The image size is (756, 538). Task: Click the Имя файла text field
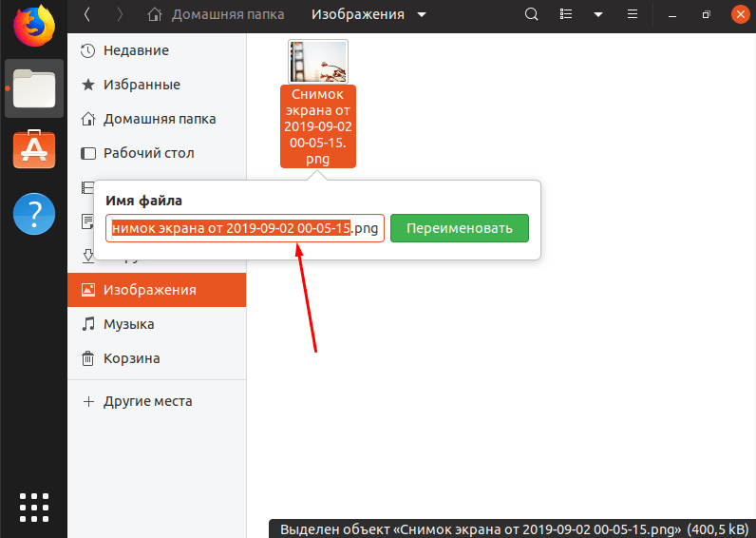pos(245,228)
